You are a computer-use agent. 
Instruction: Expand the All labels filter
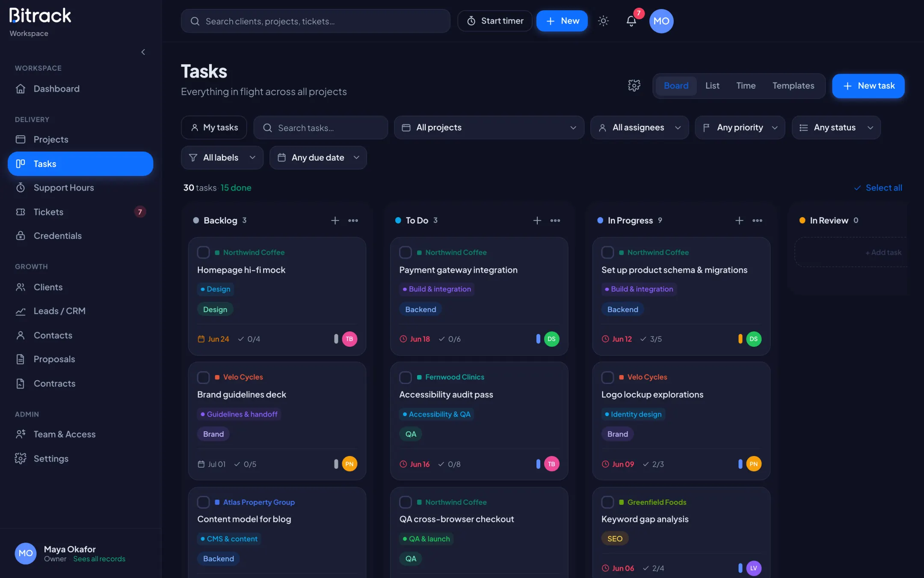coord(222,158)
